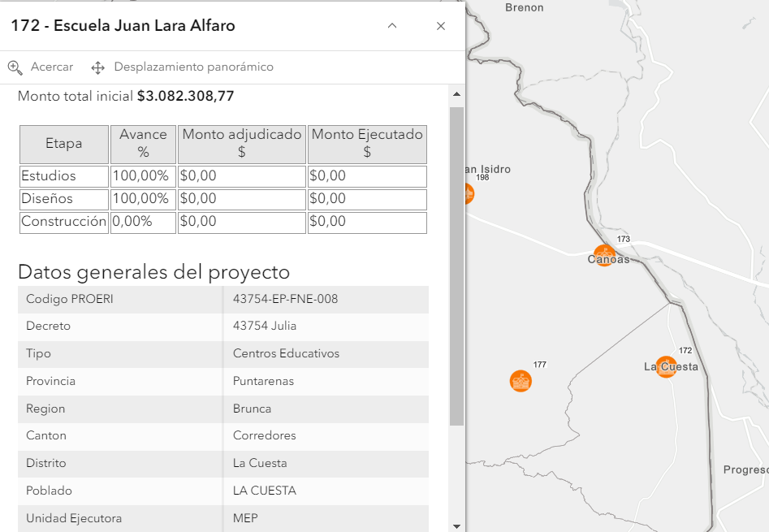The width and height of the screenshot is (769, 532).
Task: Click the value '43754-EP-FNE-008'
Action: [x=286, y=299]
